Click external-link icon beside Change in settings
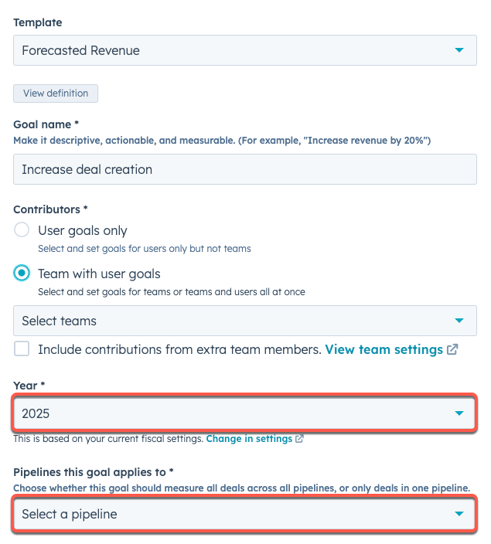 pos(299,439)
